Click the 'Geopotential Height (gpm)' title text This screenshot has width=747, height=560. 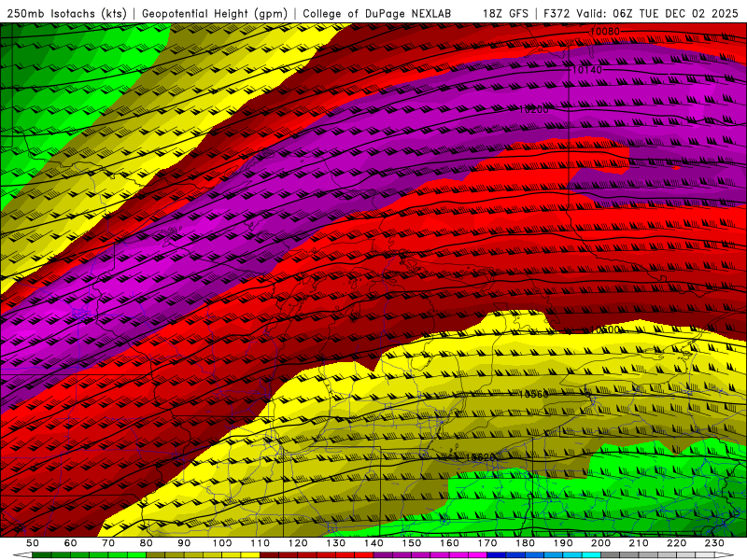click(215, 14)
